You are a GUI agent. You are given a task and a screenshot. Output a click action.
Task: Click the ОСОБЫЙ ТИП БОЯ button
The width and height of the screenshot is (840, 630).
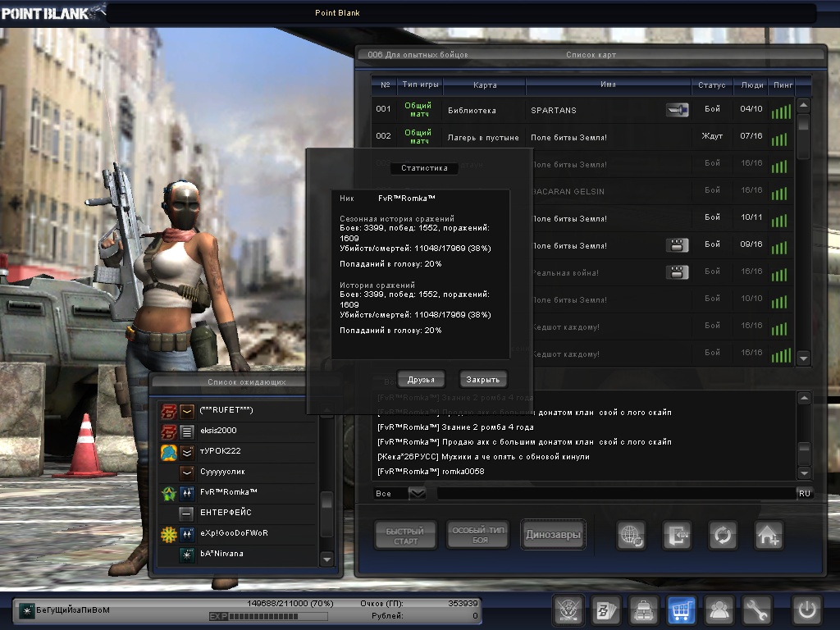click(x=478, y=534)
